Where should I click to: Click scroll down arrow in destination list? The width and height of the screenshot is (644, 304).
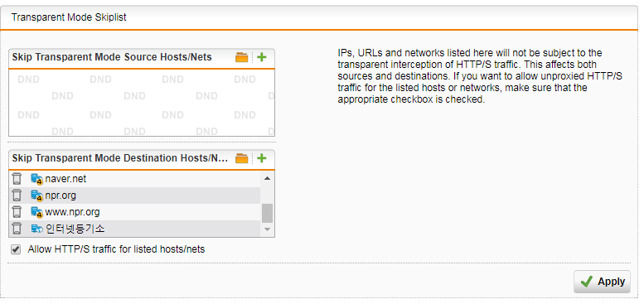(x=267, y=229)
